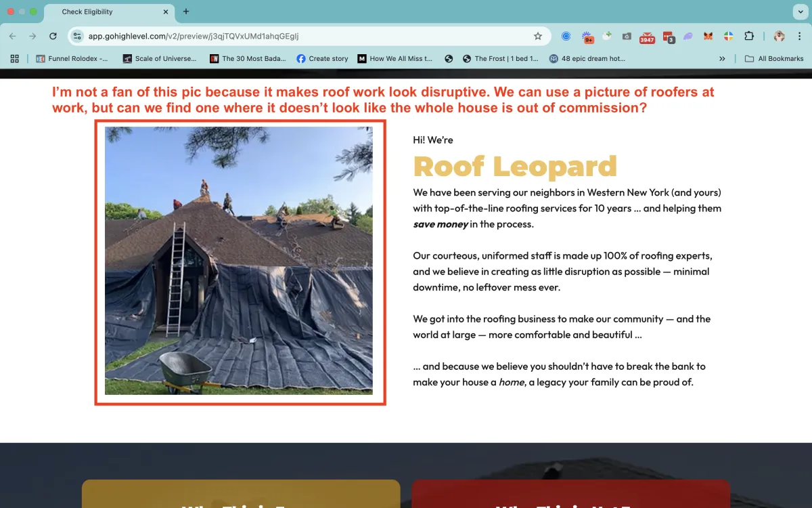Image resolution: width=812 pixels, height=508 pixels.
Task: Go back to the previous page
Action: 13,36
